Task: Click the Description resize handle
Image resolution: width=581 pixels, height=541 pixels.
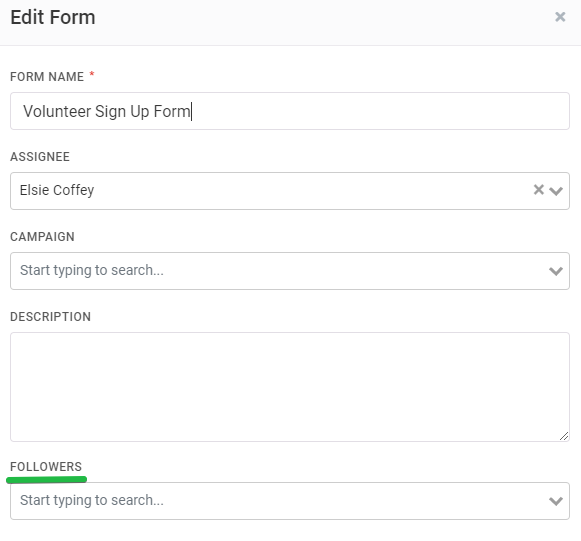Action: point(564,436)
